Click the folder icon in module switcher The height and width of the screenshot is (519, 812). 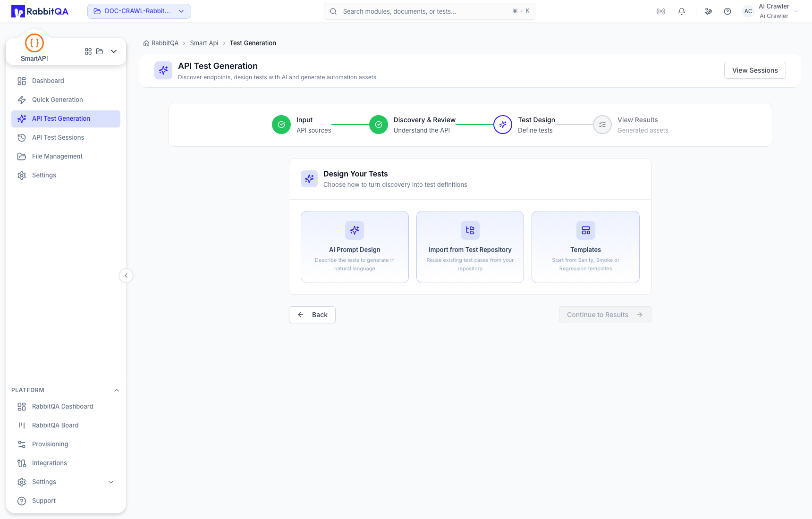(100, 51)
